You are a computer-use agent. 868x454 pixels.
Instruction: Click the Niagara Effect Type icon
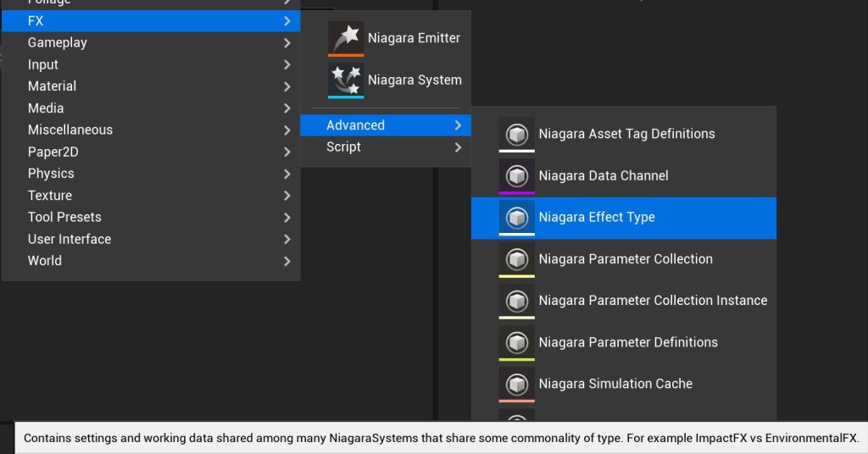(x=516, y=218)
